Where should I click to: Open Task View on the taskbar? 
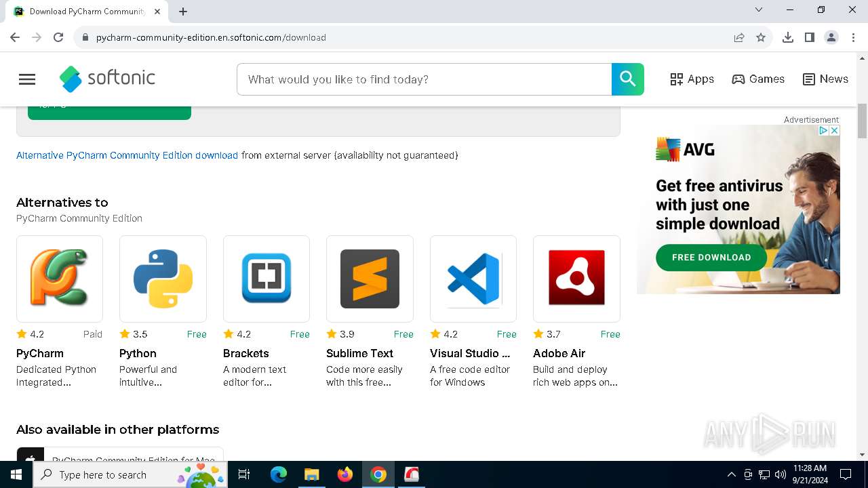coord(244,474)
